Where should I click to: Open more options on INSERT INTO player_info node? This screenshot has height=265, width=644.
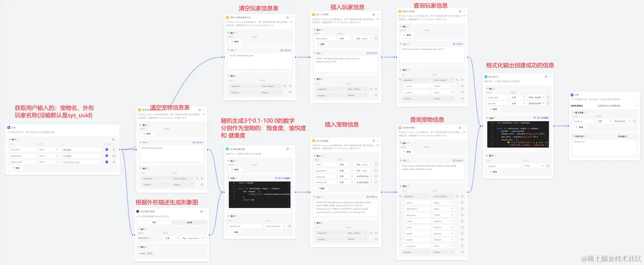click(x=378, y=14)
